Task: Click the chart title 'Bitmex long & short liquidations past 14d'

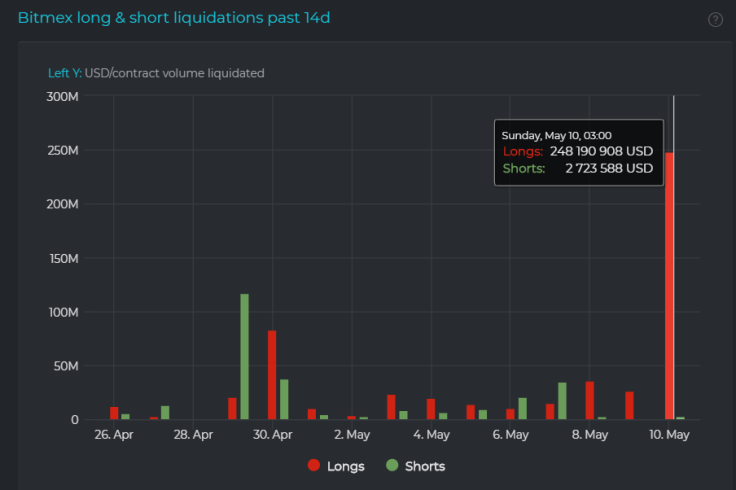Action: pyautogui.click(x=174, y=18)
